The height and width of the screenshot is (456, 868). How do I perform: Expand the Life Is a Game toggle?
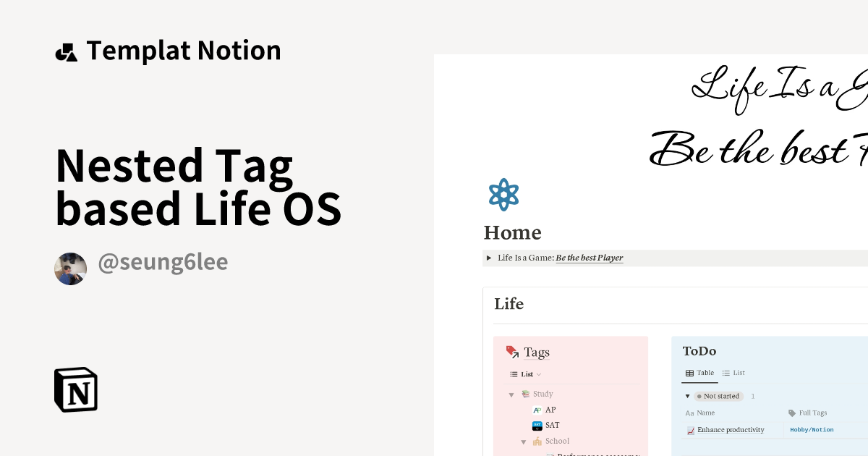tap(488, 258)
